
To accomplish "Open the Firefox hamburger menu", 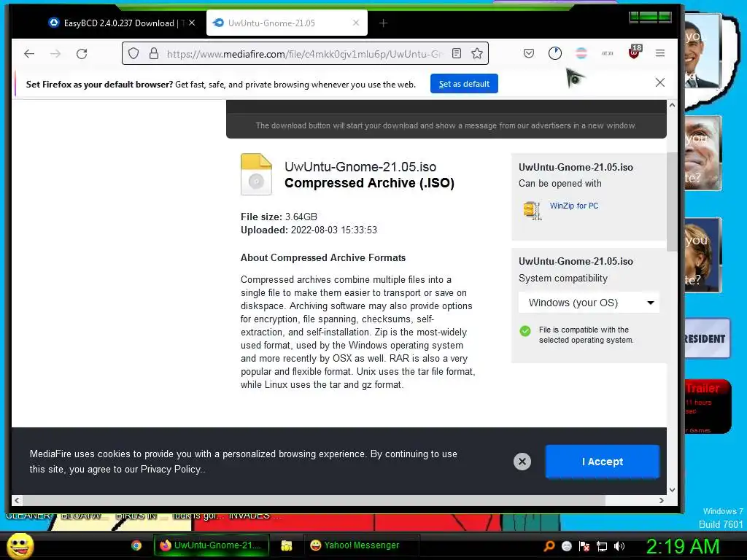I will [659, 53].
